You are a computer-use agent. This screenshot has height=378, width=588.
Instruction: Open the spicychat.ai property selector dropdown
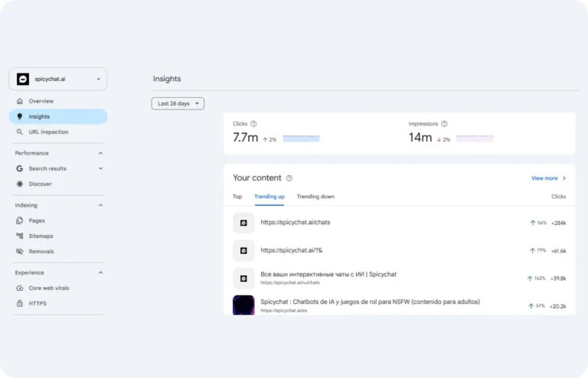coord(58,79)
